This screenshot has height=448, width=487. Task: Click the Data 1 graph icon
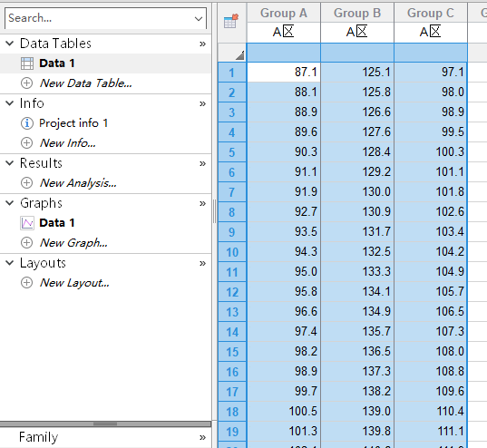[x=27, y=223]
